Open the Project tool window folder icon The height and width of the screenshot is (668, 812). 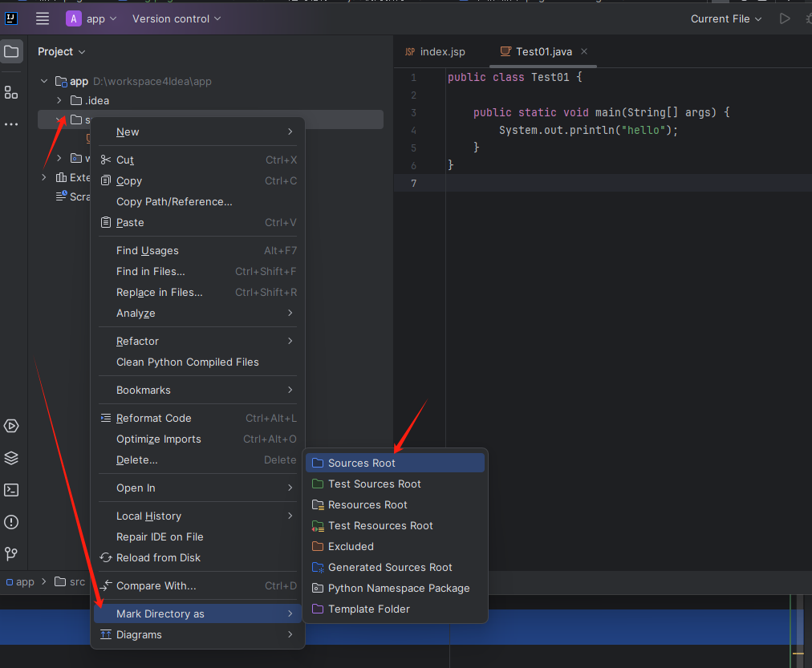coord(11,52)
